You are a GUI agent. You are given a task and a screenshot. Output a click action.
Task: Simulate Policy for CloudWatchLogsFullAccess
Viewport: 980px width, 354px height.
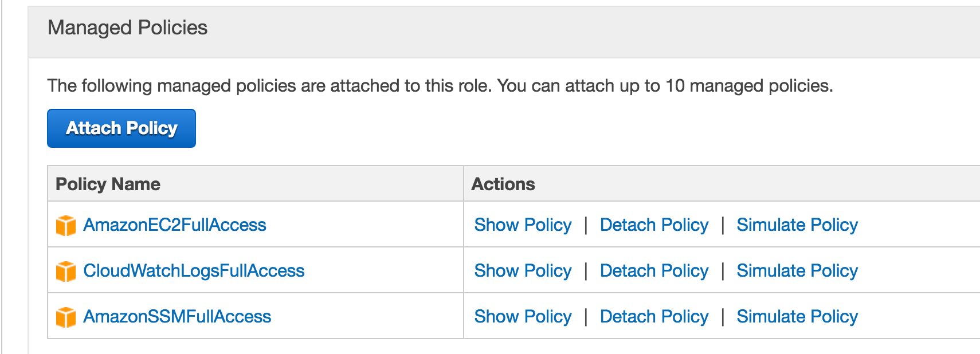point(797,271)
